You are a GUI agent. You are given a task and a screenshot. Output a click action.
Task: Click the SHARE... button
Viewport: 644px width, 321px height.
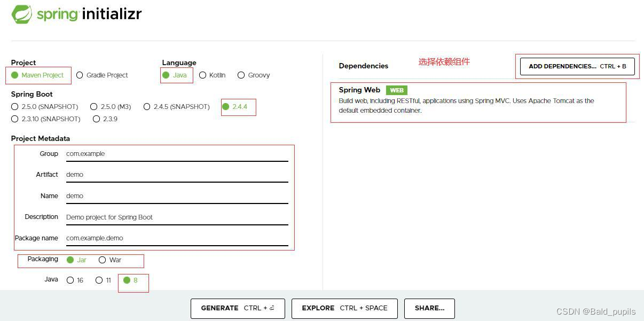429,308
